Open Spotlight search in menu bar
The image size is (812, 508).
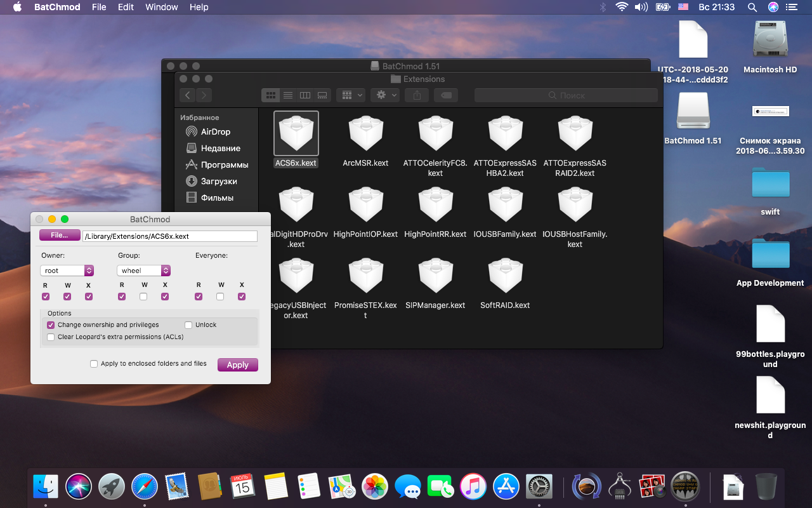pos(752,7)
